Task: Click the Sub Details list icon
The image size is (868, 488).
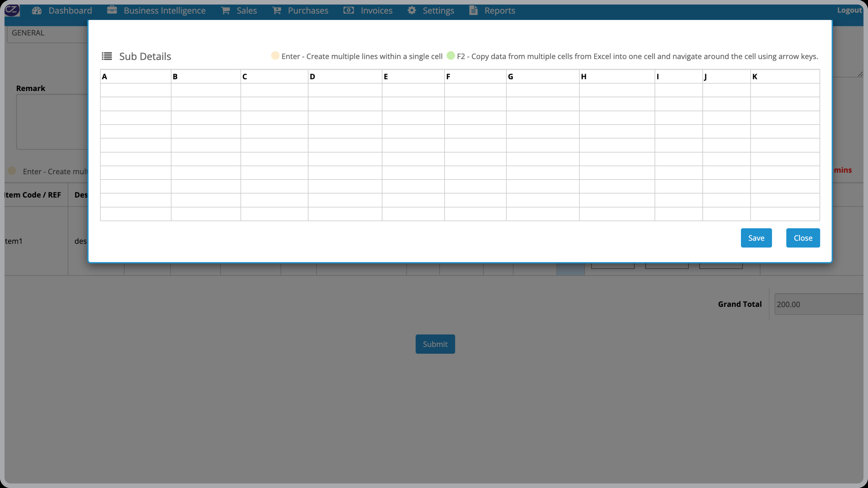Action: 107,56
